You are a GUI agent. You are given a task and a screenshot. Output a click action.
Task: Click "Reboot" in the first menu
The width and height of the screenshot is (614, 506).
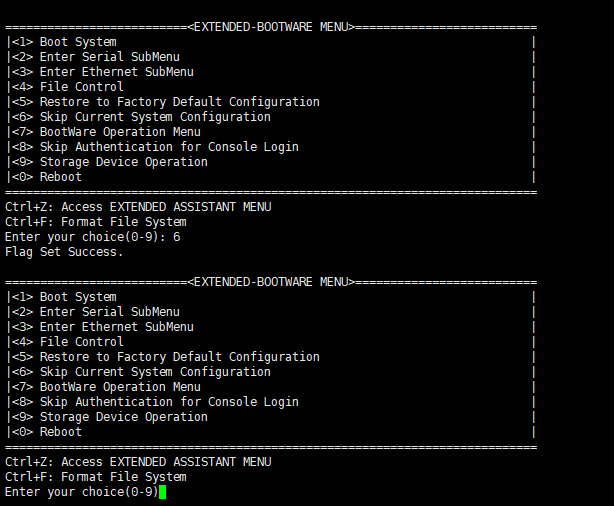click(60, 177)
